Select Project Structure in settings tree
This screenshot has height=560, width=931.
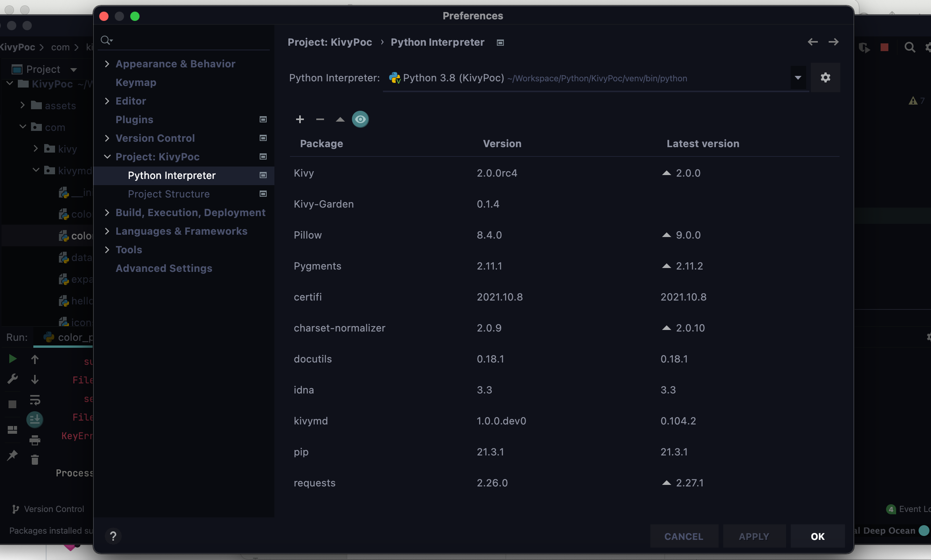pos(169,194)
